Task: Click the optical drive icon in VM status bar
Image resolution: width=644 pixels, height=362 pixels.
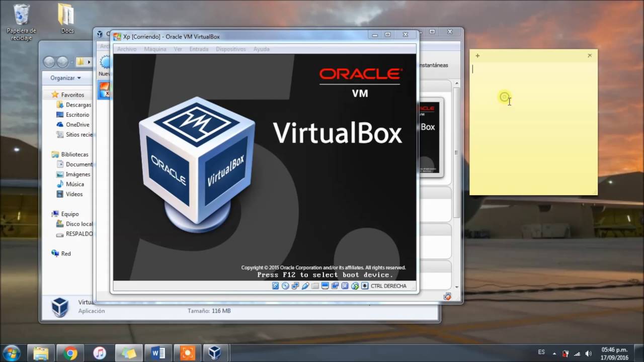Action: (285, 286)
